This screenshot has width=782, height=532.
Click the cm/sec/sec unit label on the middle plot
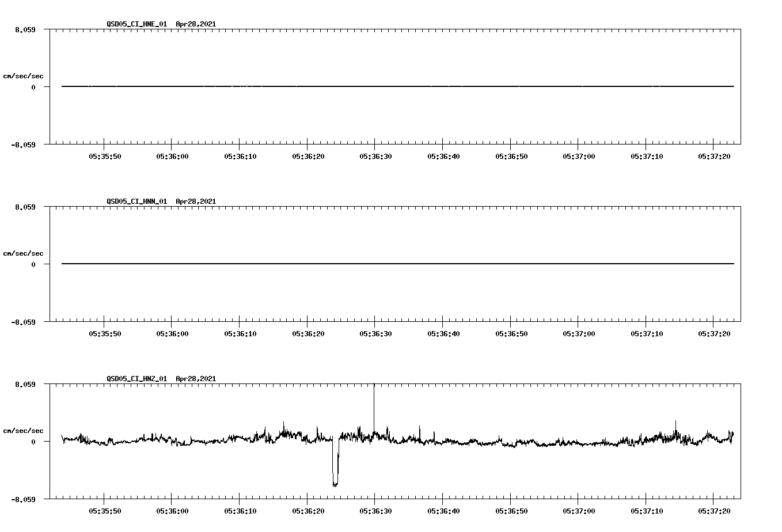tap(23, 253)
